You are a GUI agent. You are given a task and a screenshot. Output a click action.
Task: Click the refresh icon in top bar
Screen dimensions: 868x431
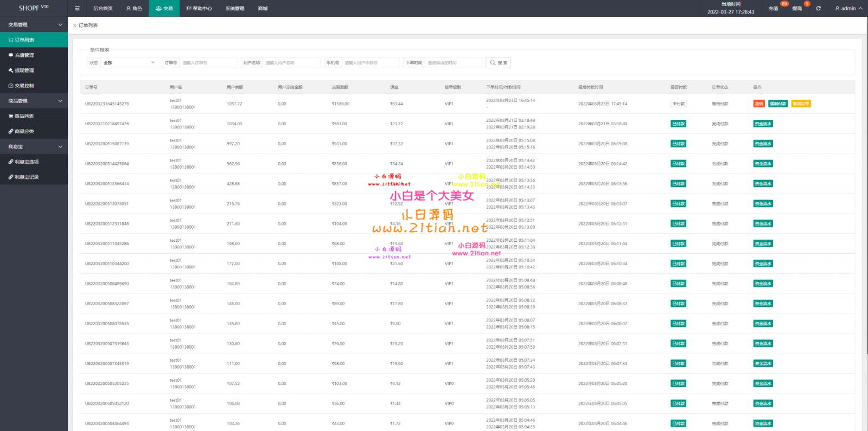coord(818,8)
